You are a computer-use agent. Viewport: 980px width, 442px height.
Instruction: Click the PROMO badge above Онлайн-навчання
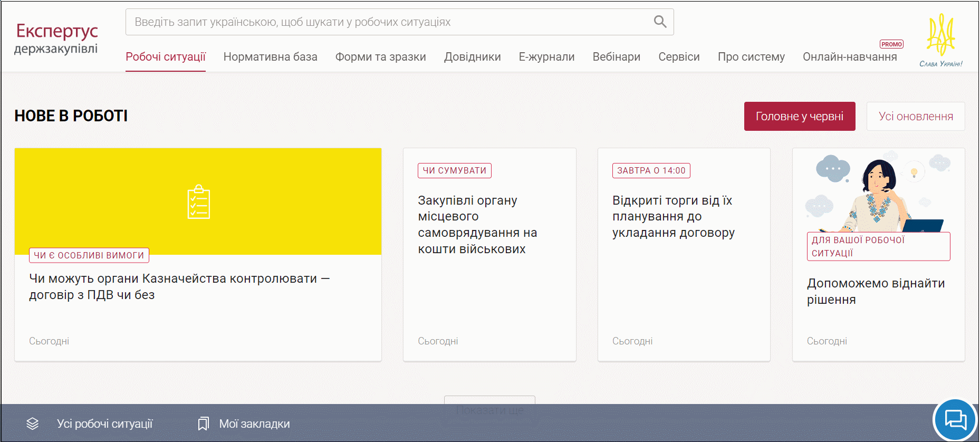[x=891, y=44]
